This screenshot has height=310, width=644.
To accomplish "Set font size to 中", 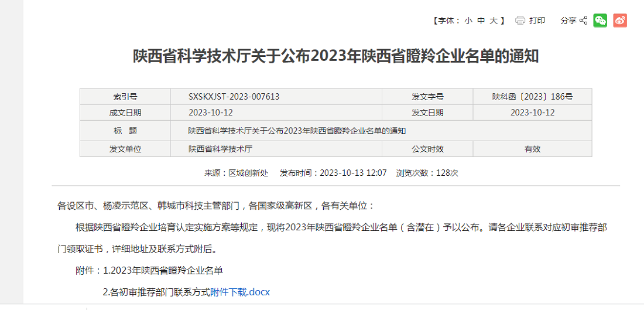I will tap(481, 21).
